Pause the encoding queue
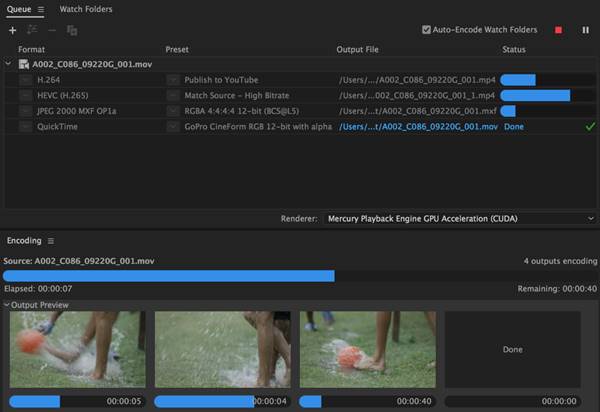This screenshot has height=412, width=600. click(x=585, y=30)
